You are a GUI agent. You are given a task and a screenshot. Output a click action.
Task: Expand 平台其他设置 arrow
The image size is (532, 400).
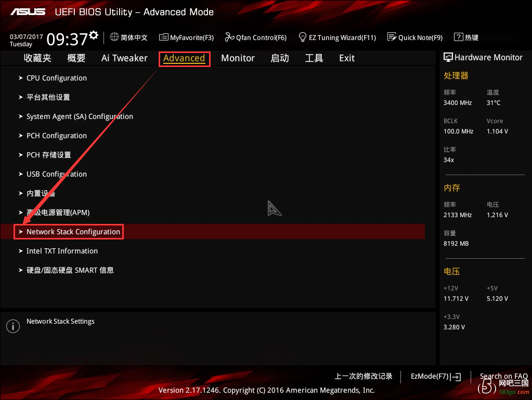(21, 97)
